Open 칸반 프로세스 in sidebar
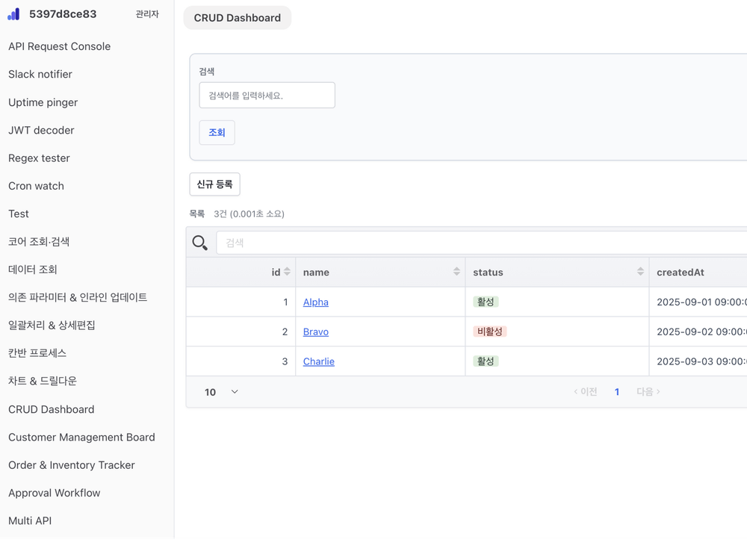The height and width of the screenshot is (560, 747). click(37, 353)
